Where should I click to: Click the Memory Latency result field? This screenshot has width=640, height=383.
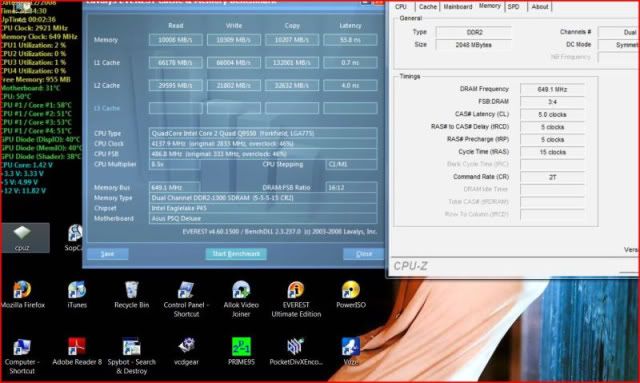tap(350, 40)
